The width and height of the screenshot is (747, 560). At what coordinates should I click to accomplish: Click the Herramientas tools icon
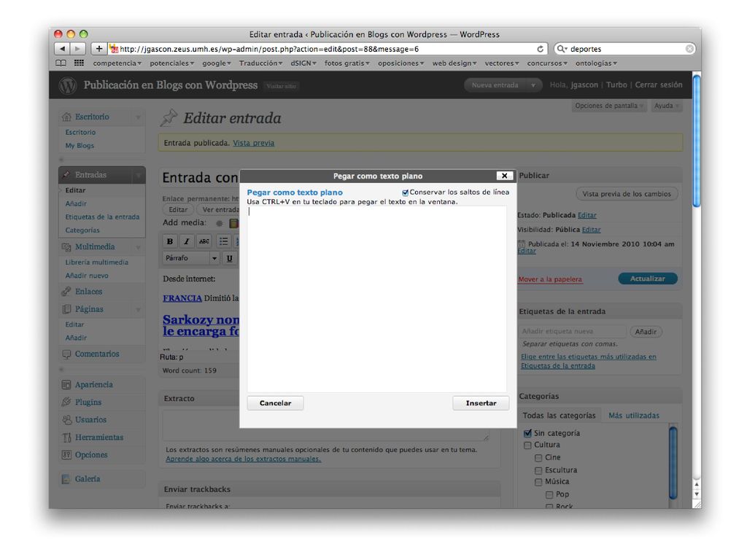[66, 437]
